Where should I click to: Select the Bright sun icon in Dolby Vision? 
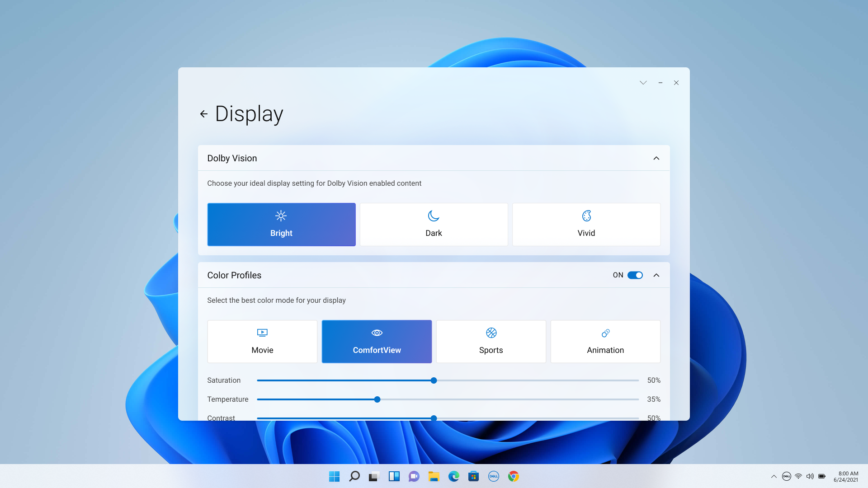pos(281,216)
